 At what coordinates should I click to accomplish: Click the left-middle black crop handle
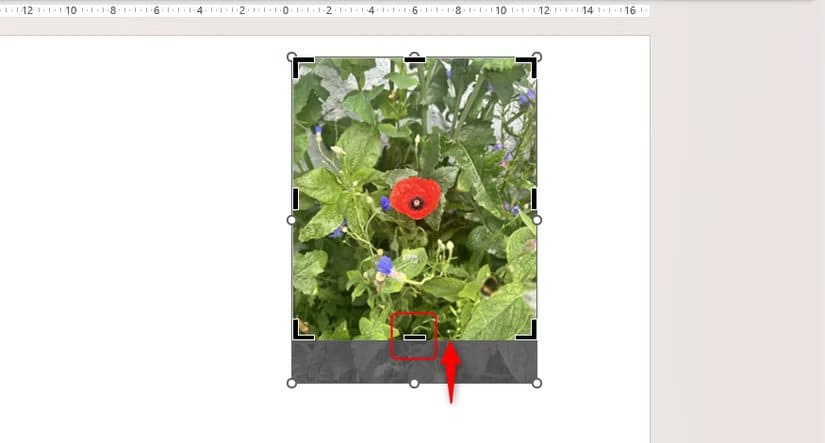pos(295,199)
